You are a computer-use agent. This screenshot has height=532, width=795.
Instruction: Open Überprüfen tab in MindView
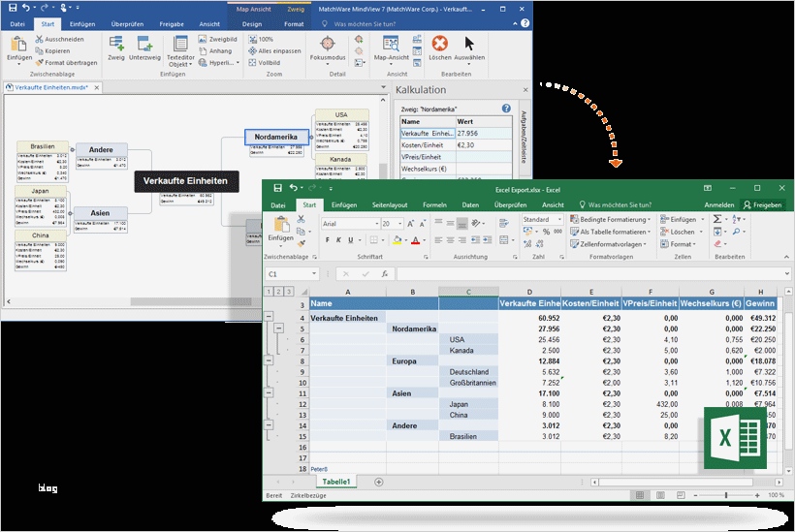[x=127, y=24]
